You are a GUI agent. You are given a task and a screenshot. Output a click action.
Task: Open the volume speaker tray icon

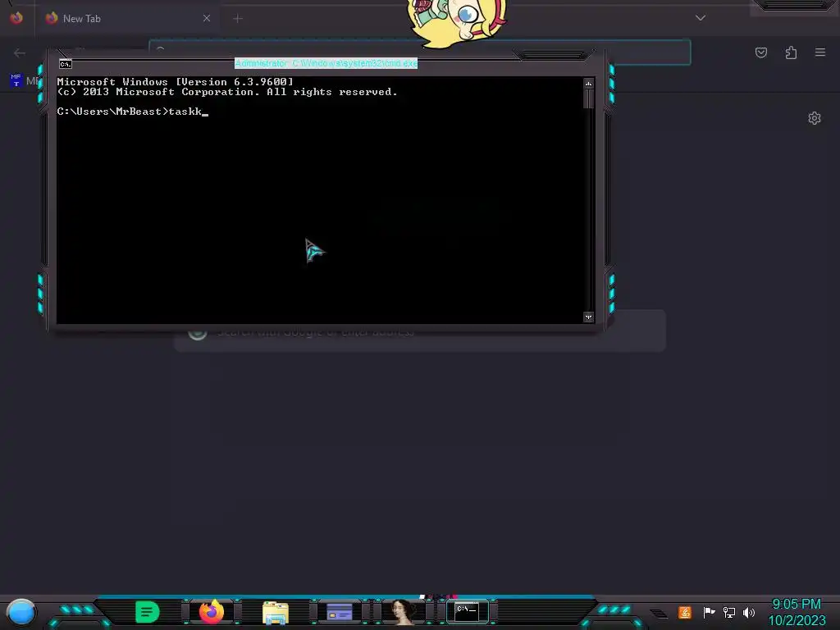tap(749, 612)
